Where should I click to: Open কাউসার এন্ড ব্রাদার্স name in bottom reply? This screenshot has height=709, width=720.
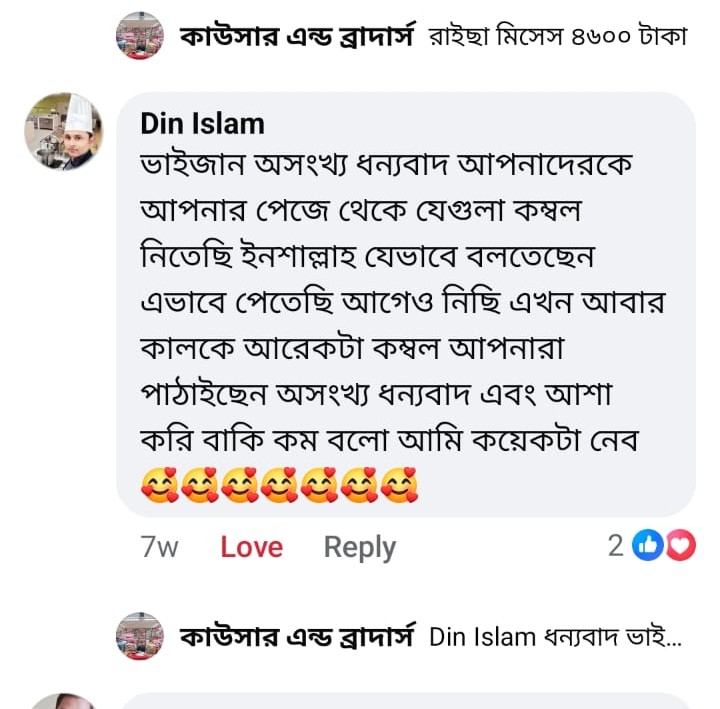pos(296,637)
